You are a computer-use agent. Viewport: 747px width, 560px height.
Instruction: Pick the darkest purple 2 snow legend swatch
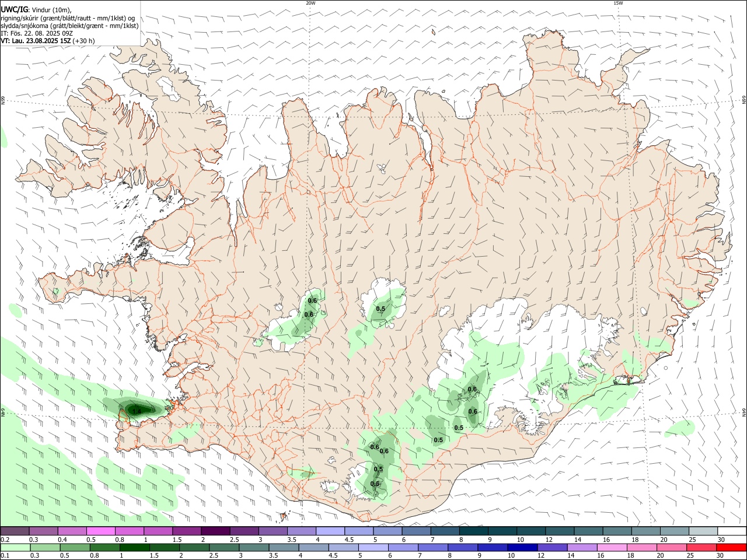215,531
